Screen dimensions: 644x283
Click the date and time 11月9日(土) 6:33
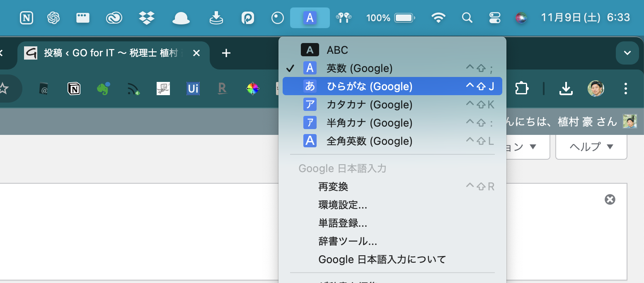(586, 18)
